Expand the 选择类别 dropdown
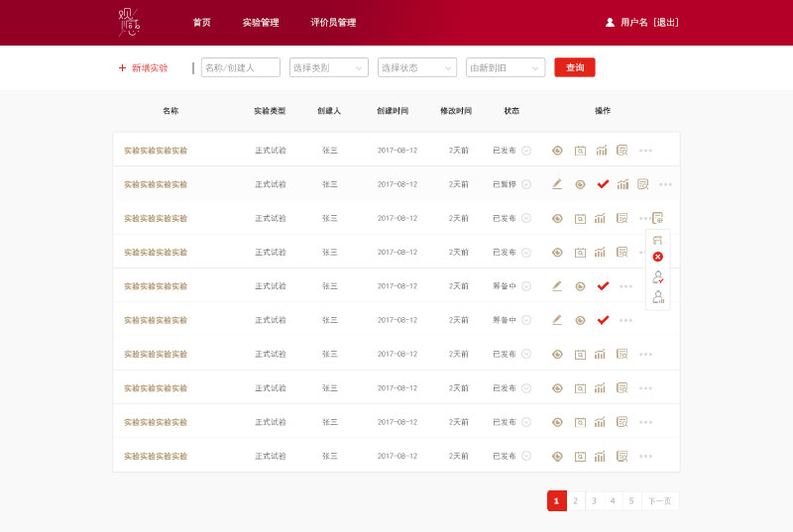793x532 pixels. pos(328,67)
